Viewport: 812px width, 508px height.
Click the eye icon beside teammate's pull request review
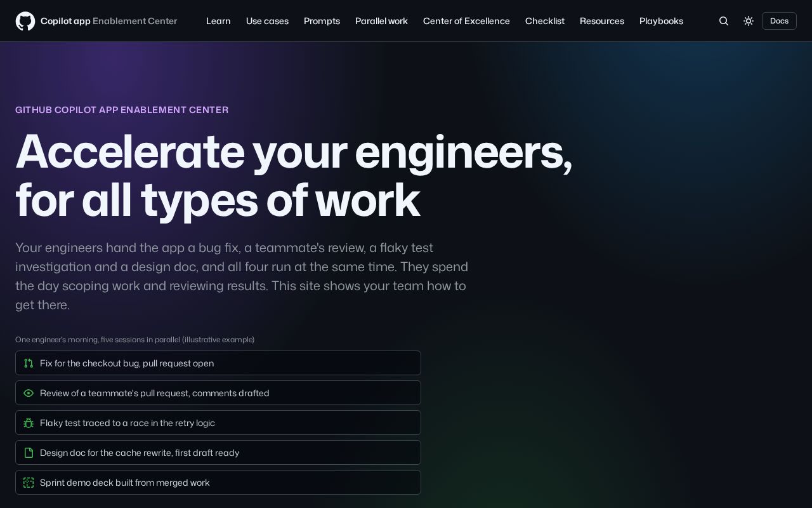point(29,393)
